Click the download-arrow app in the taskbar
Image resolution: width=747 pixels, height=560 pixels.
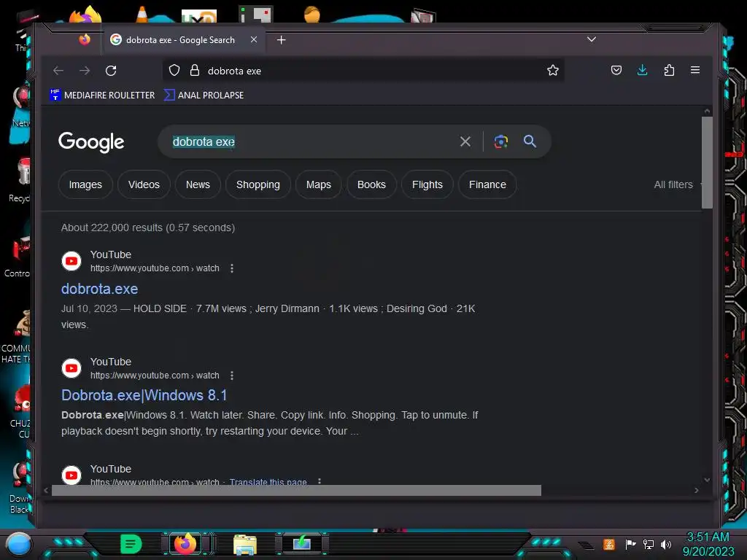tap(302, 543)
